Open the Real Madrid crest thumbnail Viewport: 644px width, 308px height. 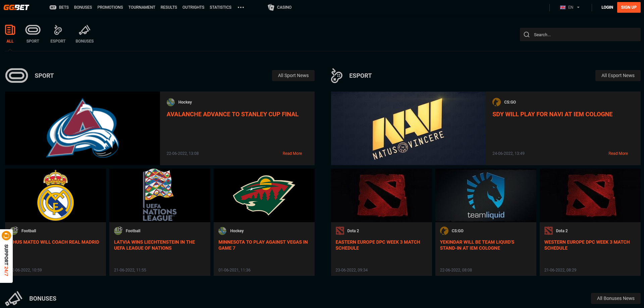point(55,195)
